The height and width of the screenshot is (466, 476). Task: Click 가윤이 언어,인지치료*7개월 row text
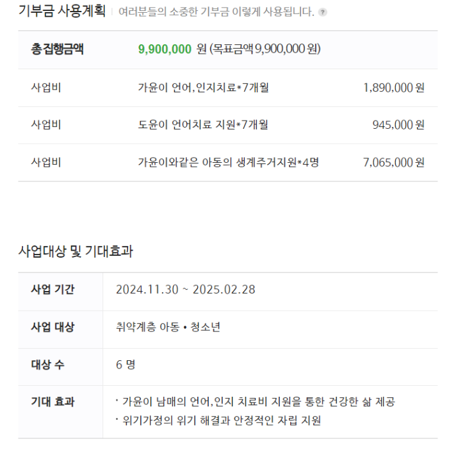(203, 88)
